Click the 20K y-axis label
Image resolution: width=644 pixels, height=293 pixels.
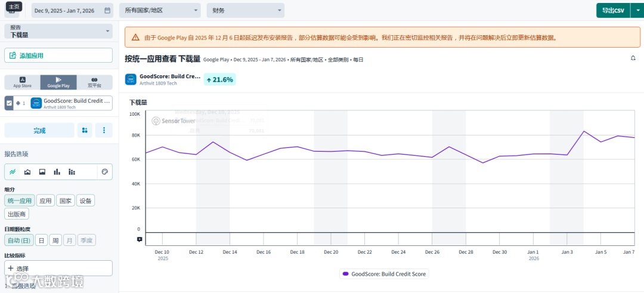point(136,208)
